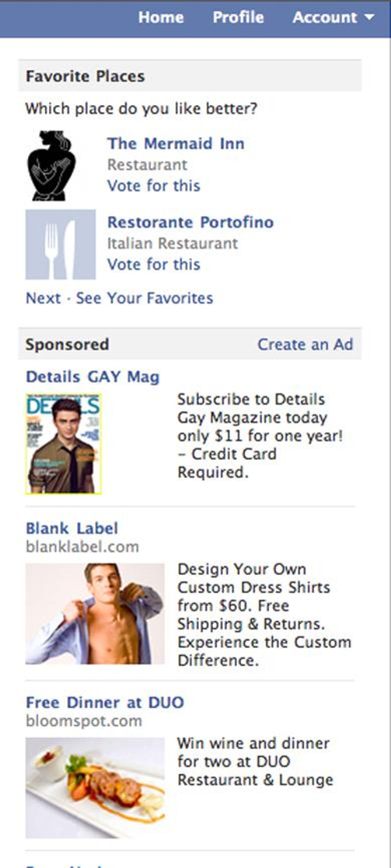Click the Mermaid Inn logo icon
The image size is (391, 868).
51,166
